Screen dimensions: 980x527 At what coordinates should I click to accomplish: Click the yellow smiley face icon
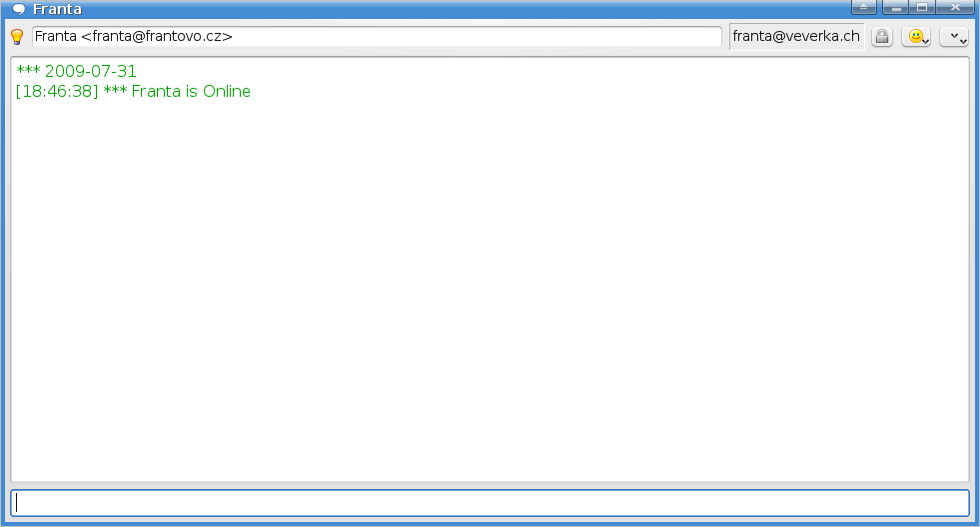pyautogui.click(x=915, y=36)
